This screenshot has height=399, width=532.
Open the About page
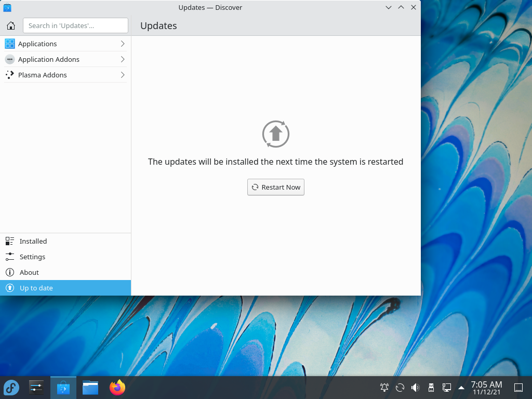click(x=65, y=272)
